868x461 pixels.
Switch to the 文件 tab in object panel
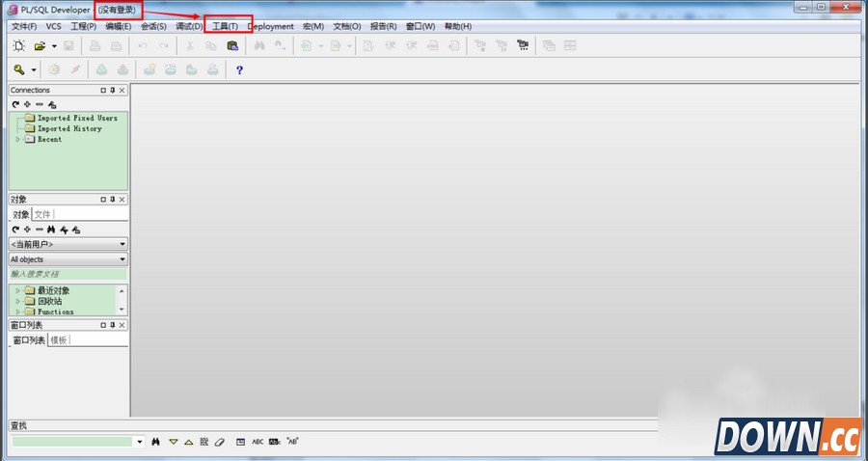[x=42, y=214]
